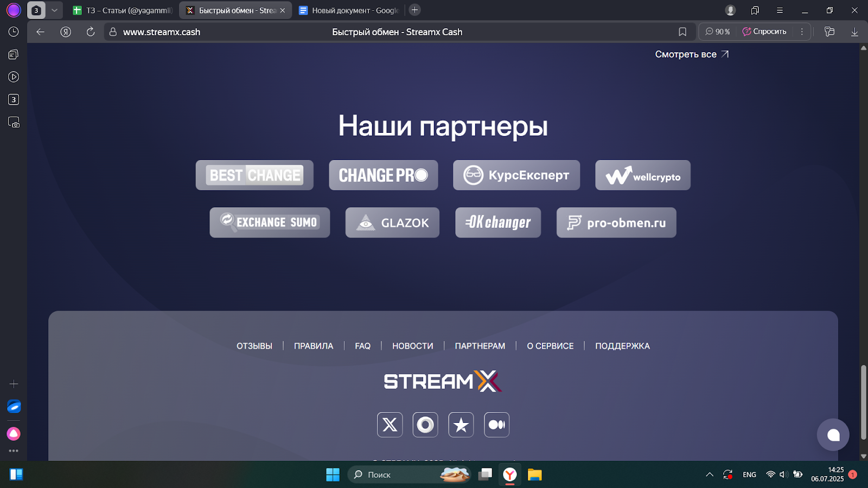
Task: Open OKchanger partner logo
Action: point(498,222)
